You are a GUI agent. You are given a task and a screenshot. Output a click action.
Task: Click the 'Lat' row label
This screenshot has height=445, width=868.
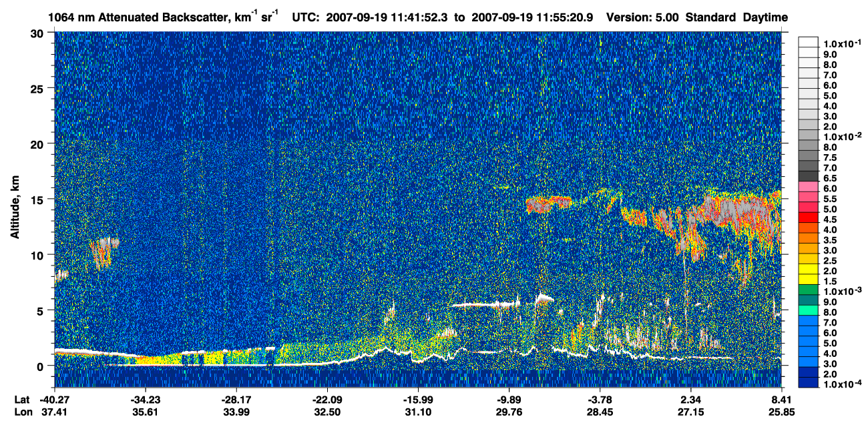[21, 399]
